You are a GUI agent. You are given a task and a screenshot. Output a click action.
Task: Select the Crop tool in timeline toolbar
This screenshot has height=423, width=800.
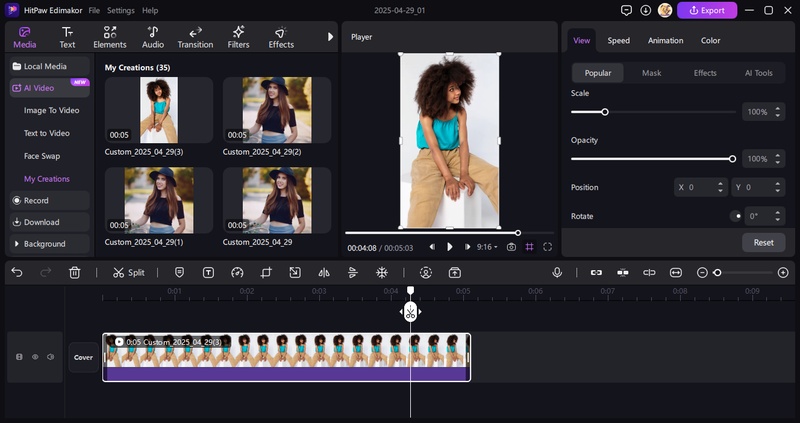click(266, 272)
